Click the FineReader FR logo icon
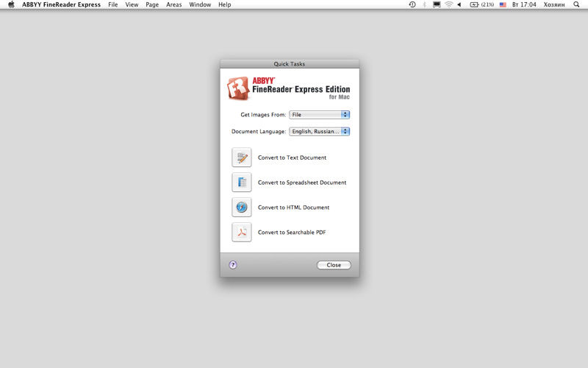 pos(238,88)
